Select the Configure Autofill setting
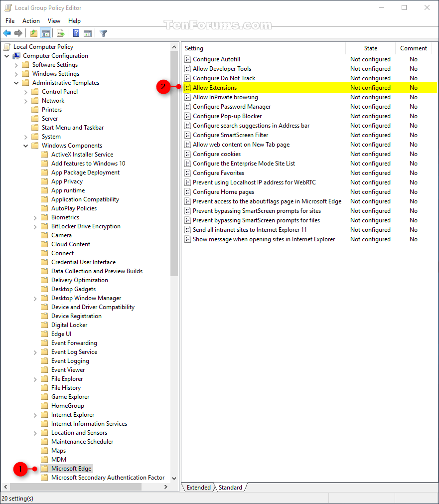The height and width of the screenshot is (504, 439). pos(216,59)
